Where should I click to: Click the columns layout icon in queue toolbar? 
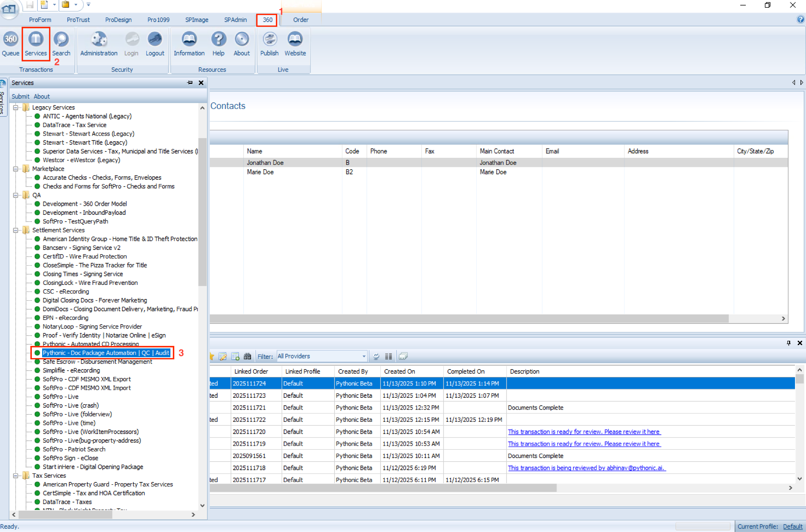click(x=388, y=356)
